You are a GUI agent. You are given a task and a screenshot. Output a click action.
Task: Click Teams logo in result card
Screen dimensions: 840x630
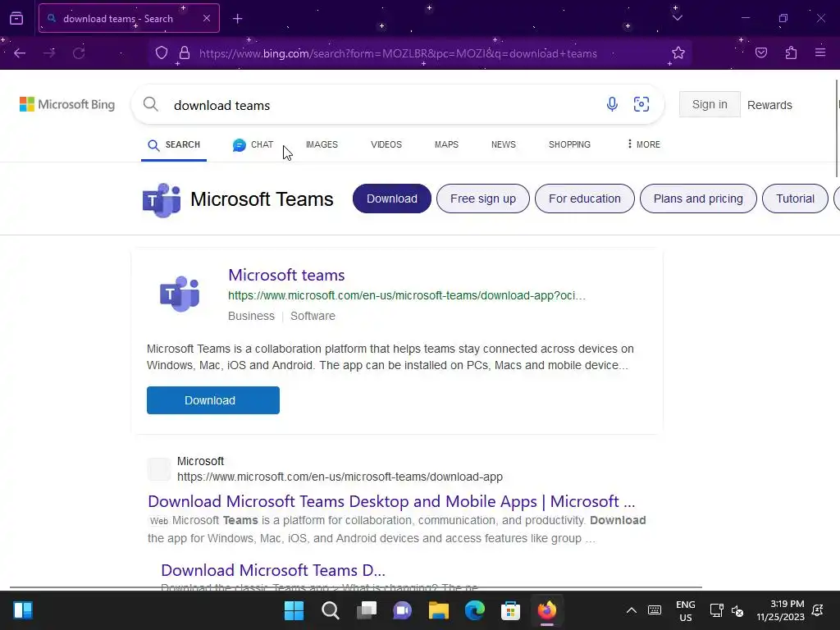pos(180,294)
